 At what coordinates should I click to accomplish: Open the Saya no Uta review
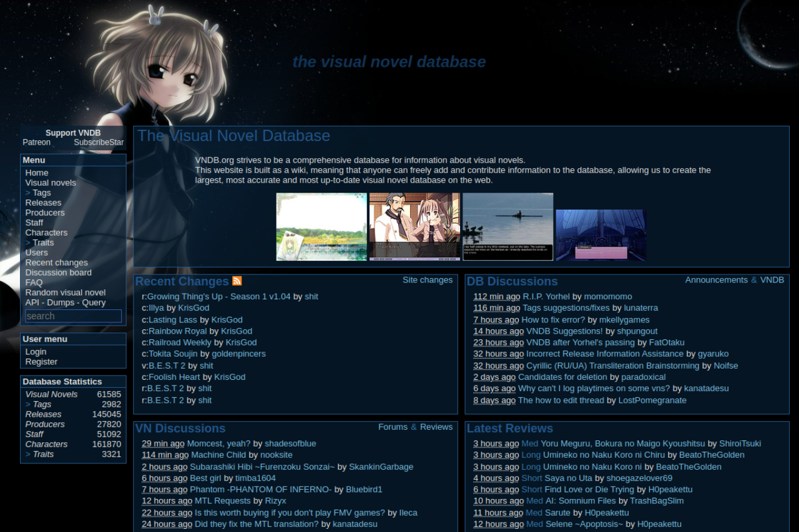click(x=569, y=478)
